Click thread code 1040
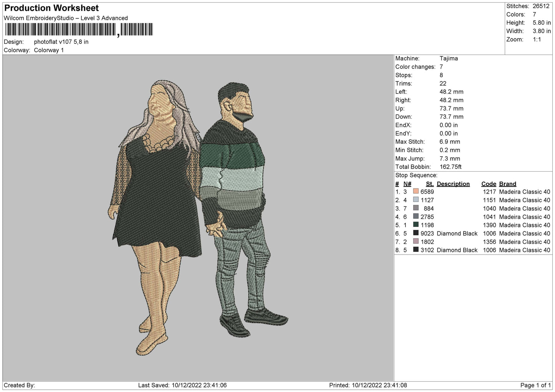The image size is (555, 392). (x=489, y=208)
